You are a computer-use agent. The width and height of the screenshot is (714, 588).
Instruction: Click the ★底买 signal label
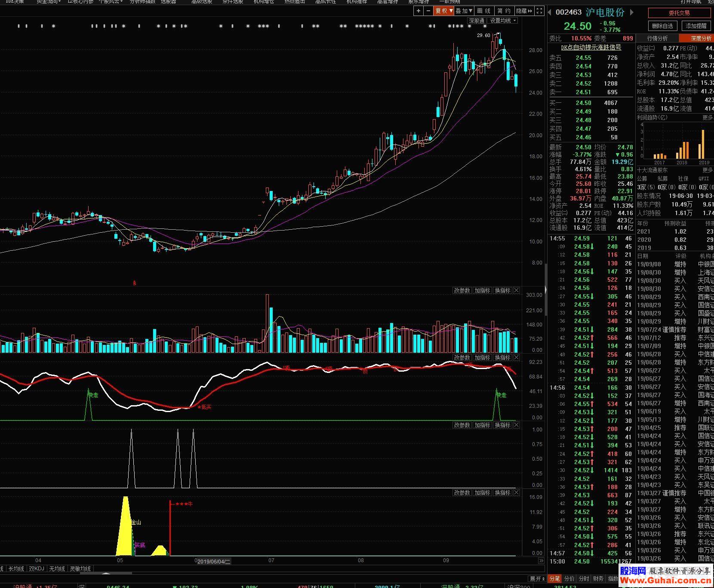tap(205, 407)
